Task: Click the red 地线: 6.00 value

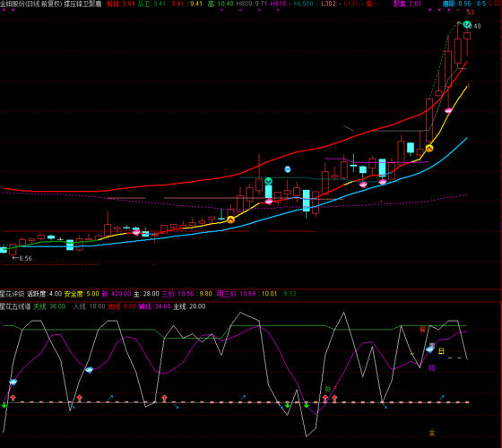Action: click(122, 306)
